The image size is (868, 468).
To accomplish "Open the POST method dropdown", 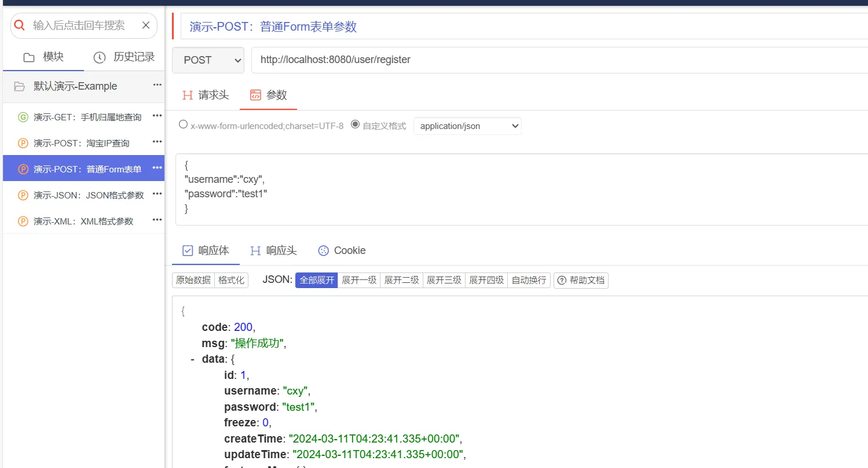I will point(208,60).
